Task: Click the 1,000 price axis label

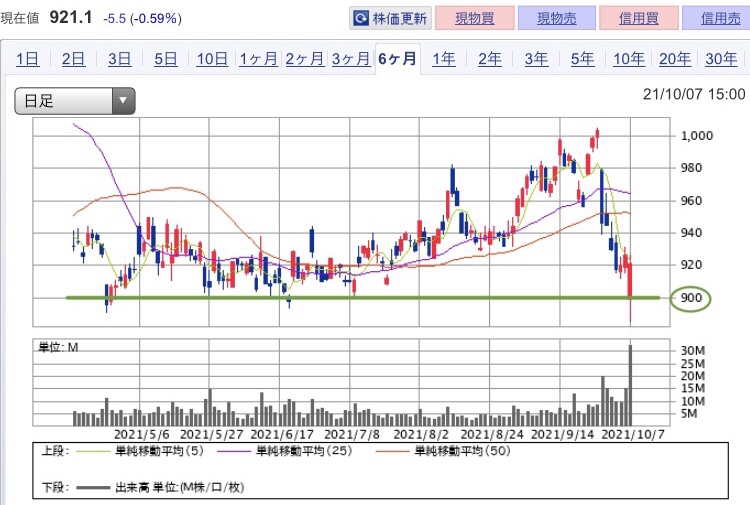Action: (x=697, y=136)
